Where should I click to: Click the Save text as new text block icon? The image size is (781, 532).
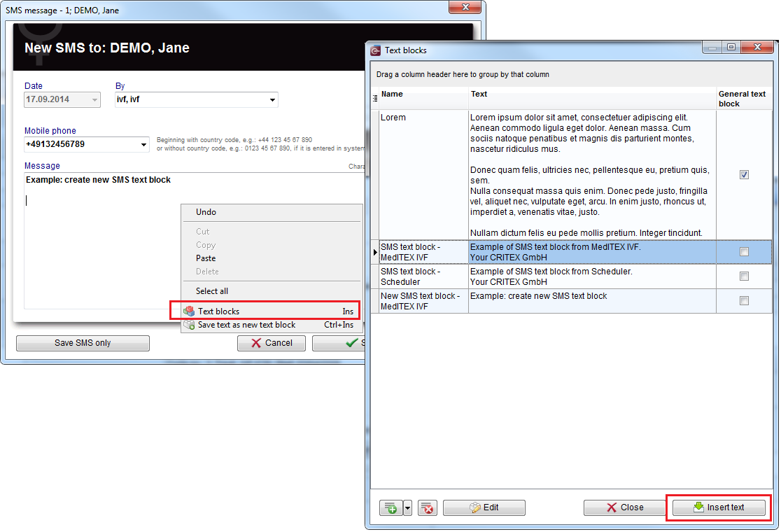[x=189, y=325]
